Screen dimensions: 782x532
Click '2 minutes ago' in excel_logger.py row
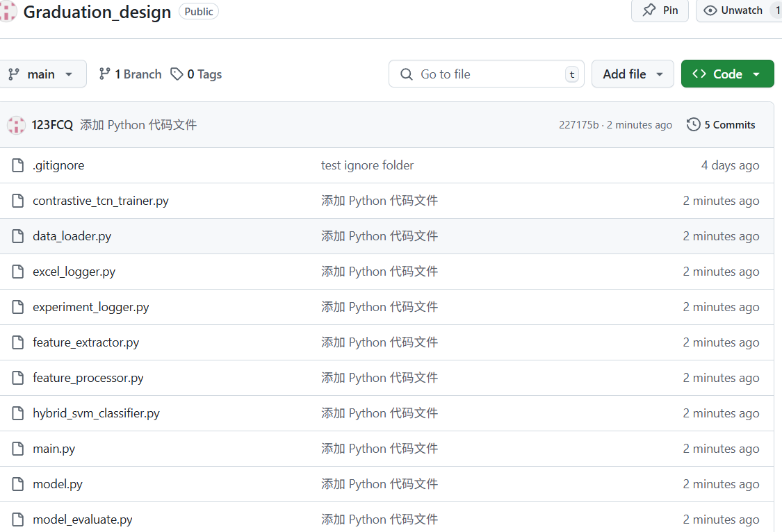tap(721, 272)
